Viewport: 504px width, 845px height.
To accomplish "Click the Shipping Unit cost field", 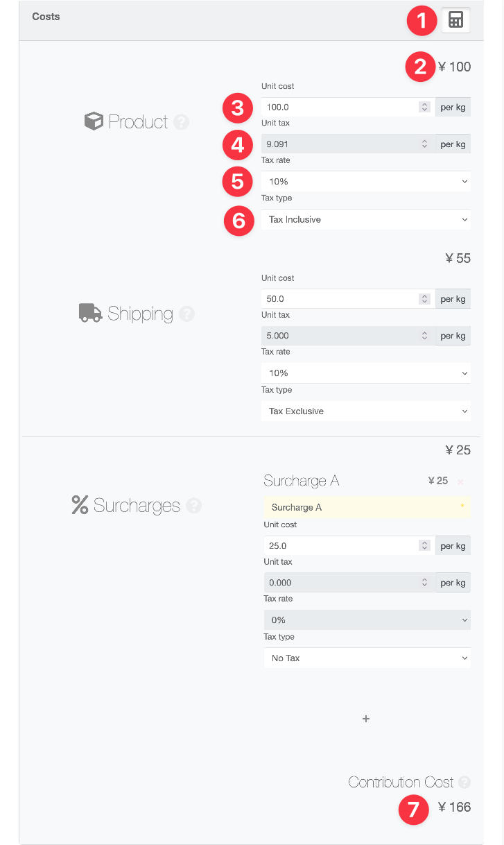I will pos(340,299).
